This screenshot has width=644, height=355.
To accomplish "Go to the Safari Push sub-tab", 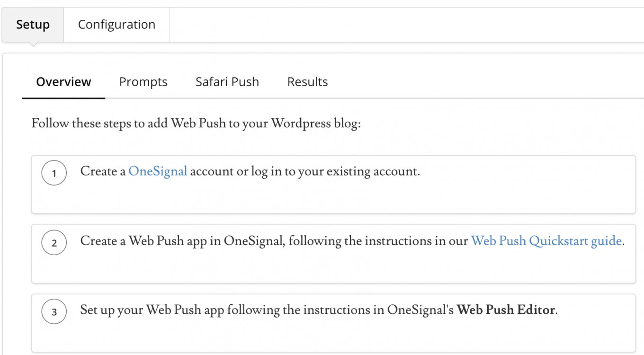I will [227, 82].
